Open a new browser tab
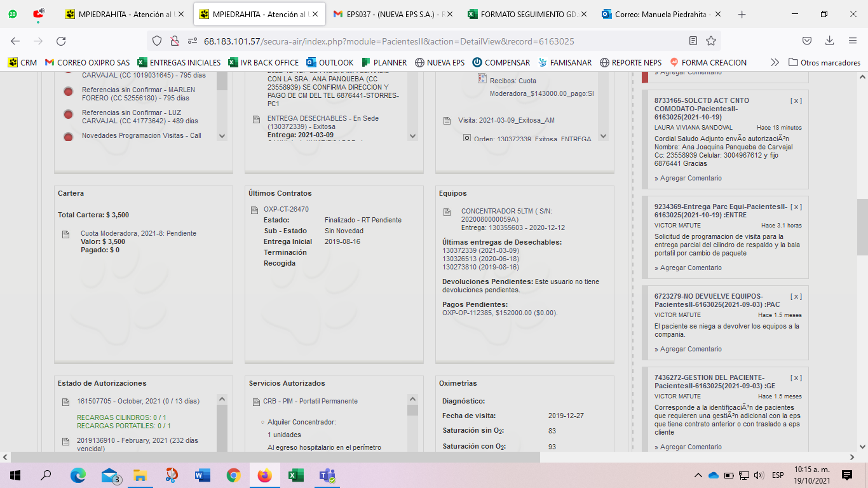This screenshot has width=868, height=488. click(742, 14)
